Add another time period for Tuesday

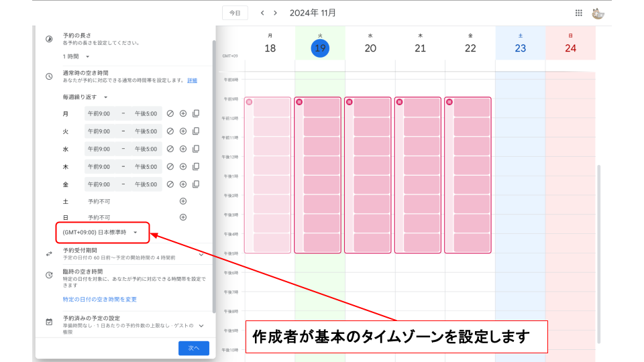183,131
